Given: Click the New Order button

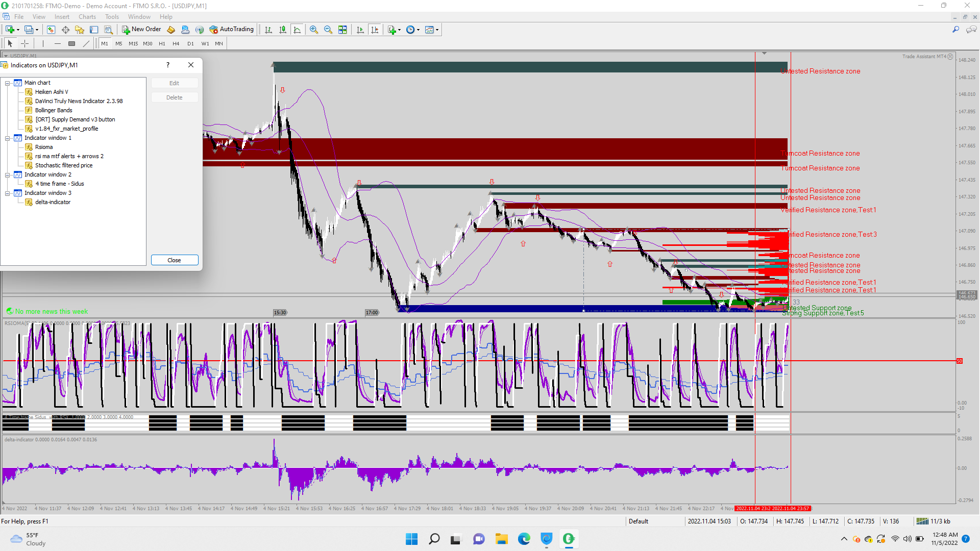Looking at the screenshot, I should pyautogui.click(x=141, y=30).
